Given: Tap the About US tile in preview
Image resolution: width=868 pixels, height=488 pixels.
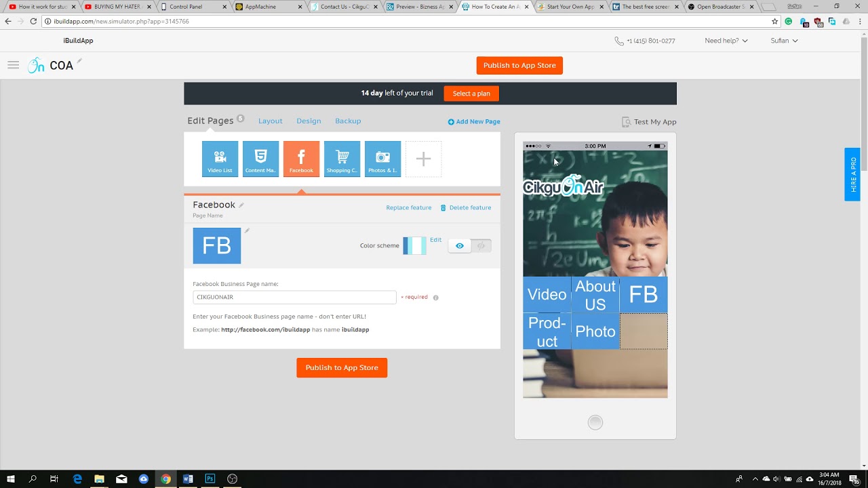Looking at the screenshot, I should 595,295.
